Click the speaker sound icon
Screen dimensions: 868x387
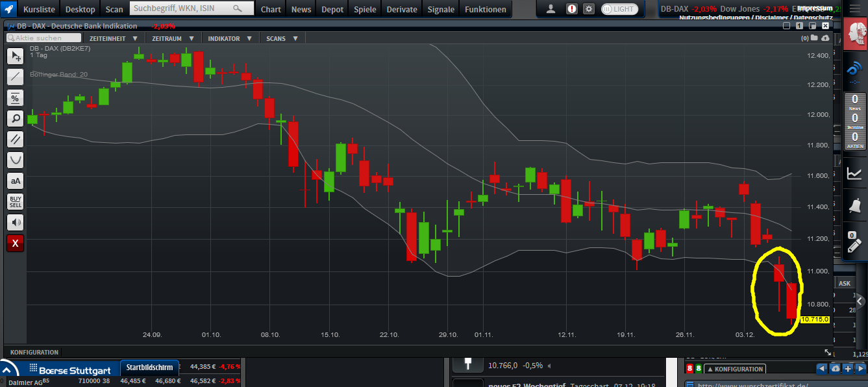(x=15, y=223)
